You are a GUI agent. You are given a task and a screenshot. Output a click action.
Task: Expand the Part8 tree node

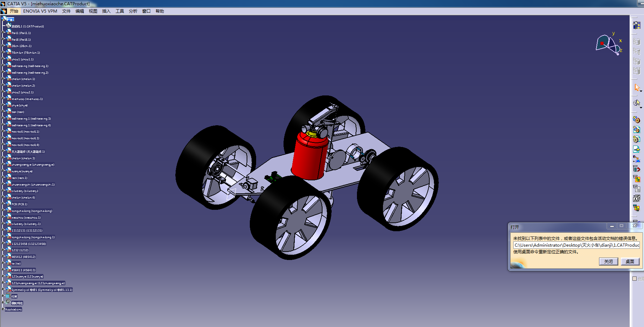click(x=3, y=39)
